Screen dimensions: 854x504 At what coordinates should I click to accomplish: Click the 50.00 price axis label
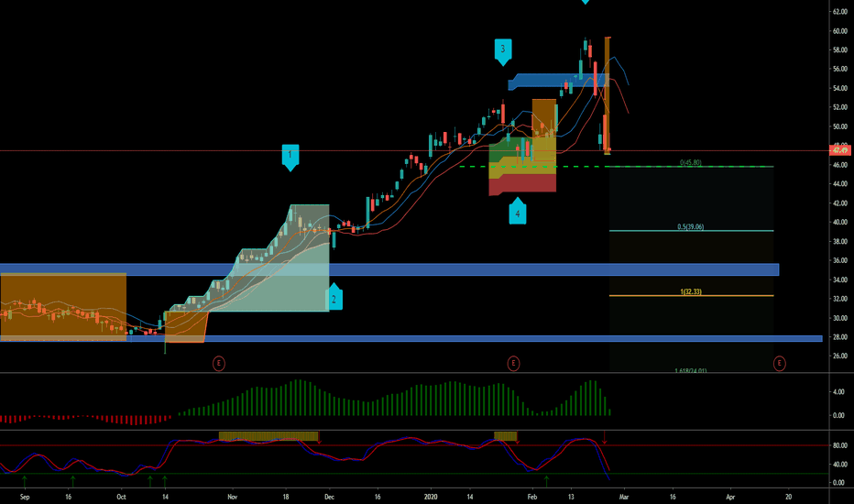tap(840, 126)
